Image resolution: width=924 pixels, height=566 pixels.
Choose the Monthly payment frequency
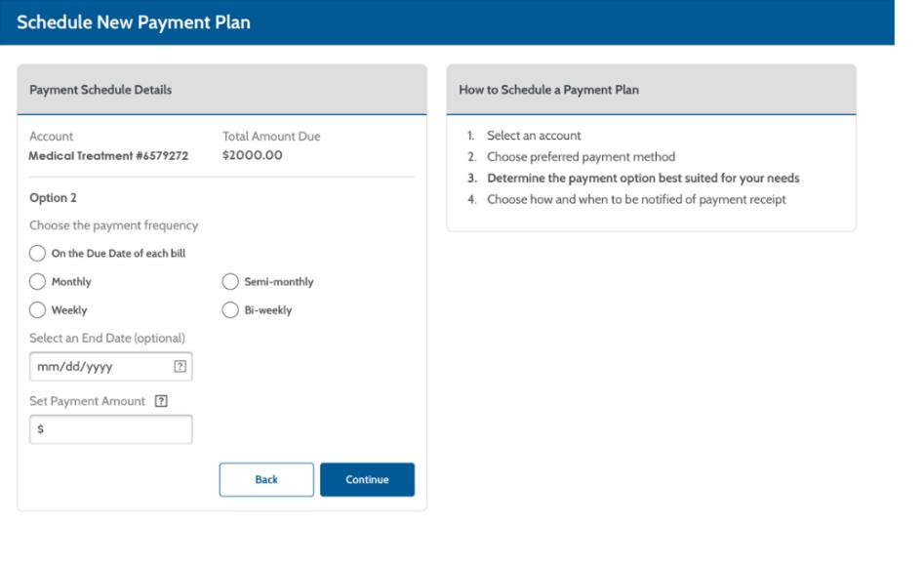pos(38,282)
